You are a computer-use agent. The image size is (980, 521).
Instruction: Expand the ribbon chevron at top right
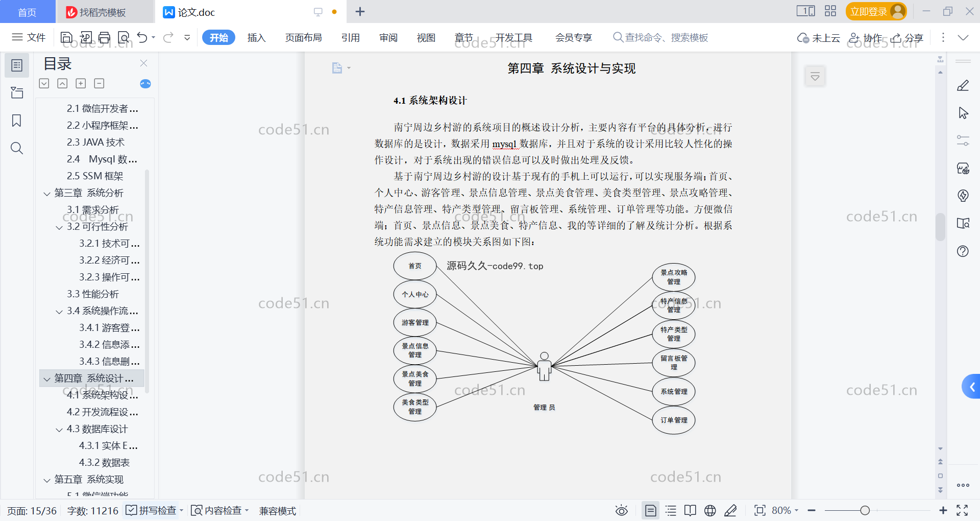coord(963,37)
